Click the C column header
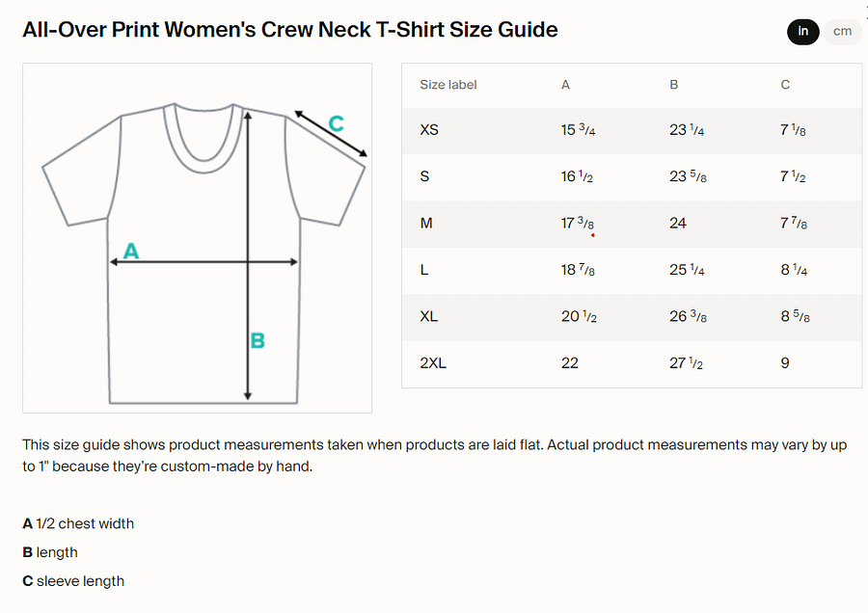Viewport: 868px width, 613px height. 785,85
